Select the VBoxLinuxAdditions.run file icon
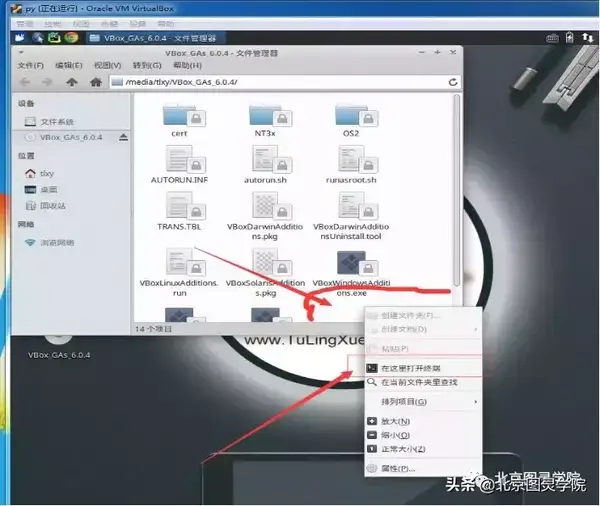This screenshot has height=506, width=600. (x=186, y=262)
